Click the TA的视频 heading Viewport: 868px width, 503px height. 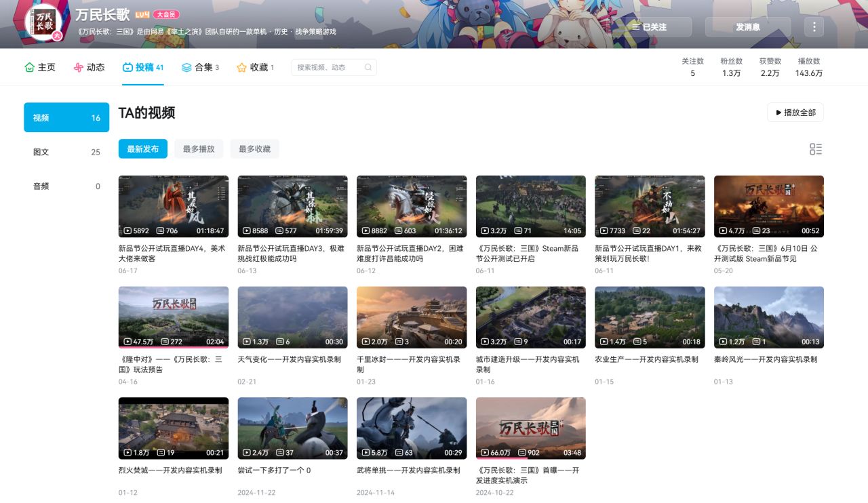(146, 113)
